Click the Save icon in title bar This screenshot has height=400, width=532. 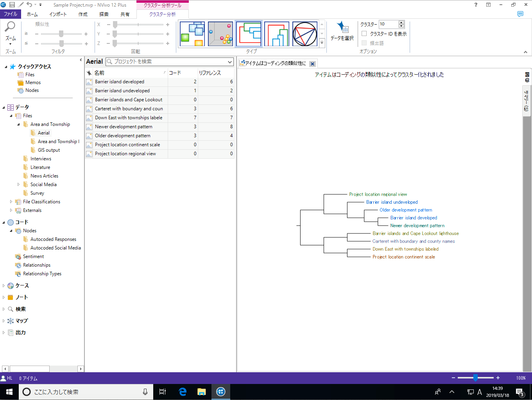click(x=12, y=5)
